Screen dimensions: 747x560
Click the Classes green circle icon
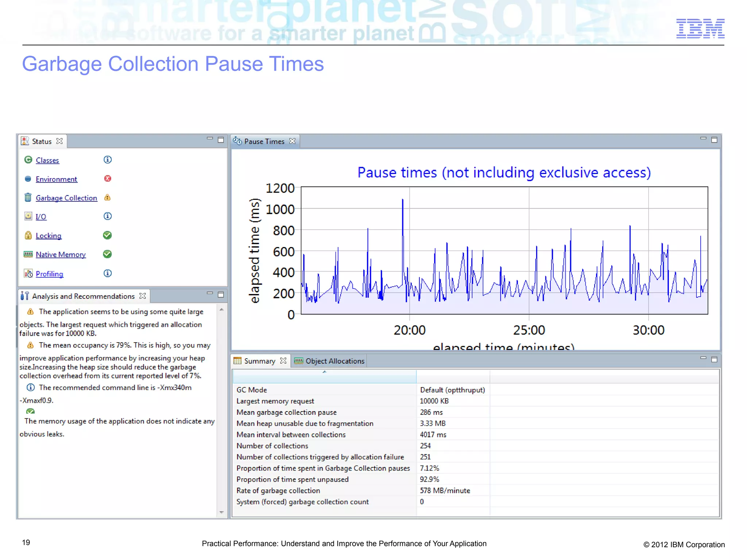pyautogui.click(x=28, y=160)
